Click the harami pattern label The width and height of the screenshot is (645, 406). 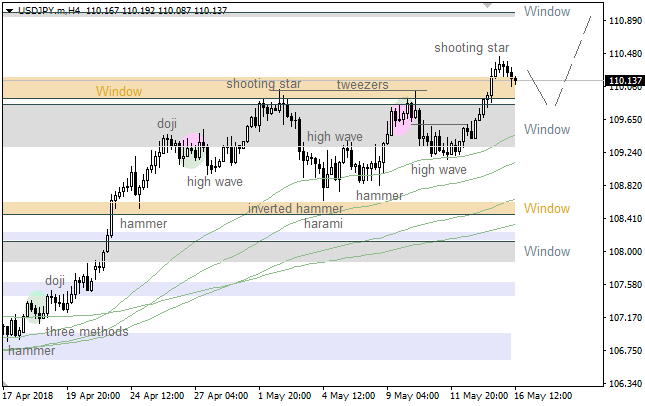coord(323,224)
